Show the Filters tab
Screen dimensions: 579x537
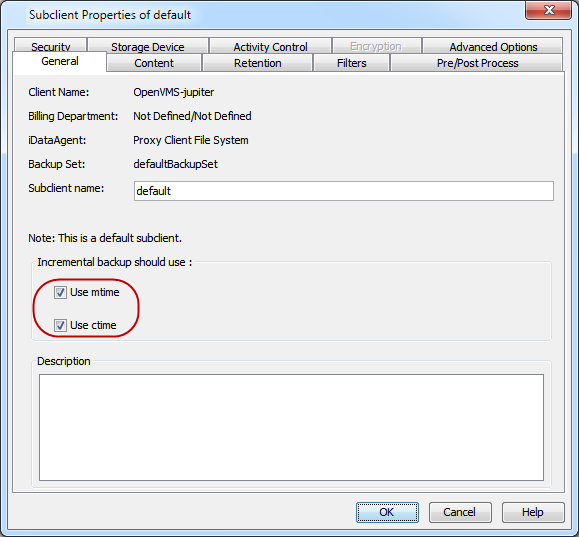[352, 63]
